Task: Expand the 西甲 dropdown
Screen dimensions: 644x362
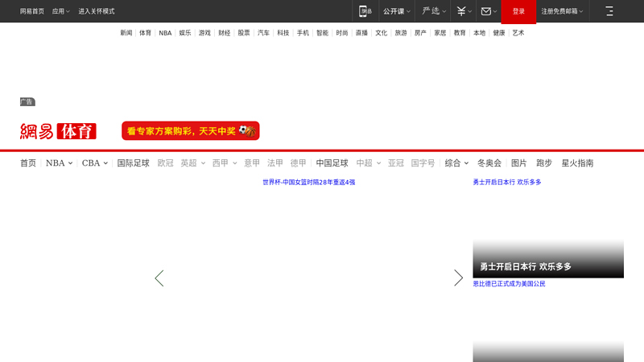Action: 225,163
